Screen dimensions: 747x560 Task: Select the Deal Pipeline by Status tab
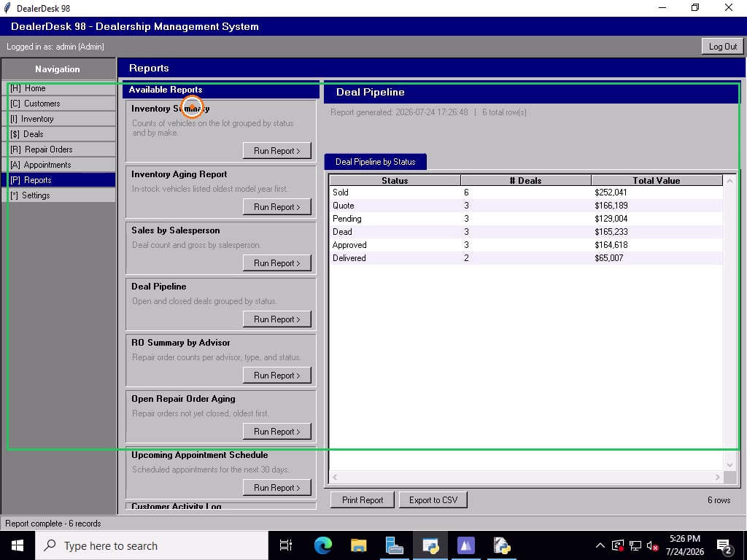pyautogui.click(x=376, y=161)
